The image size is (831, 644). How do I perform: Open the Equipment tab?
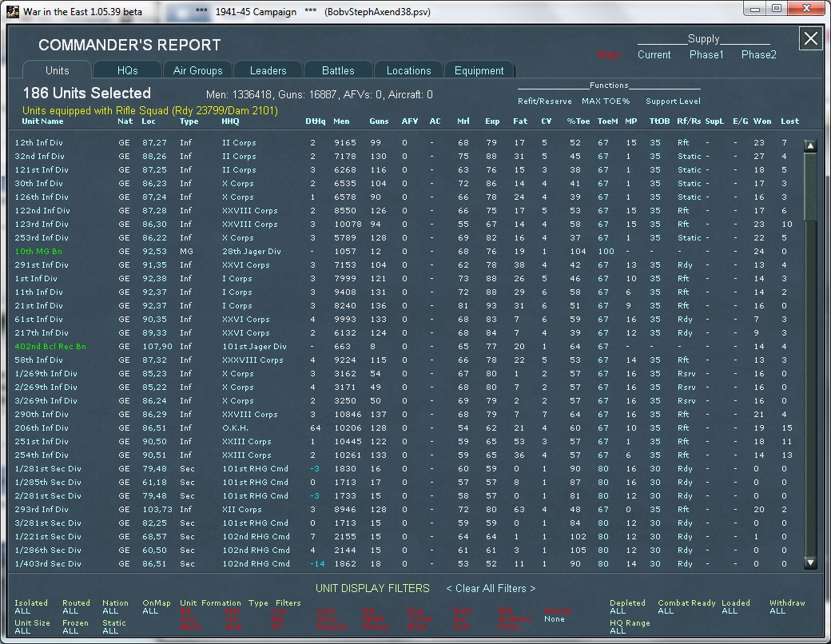click(479, 70)
